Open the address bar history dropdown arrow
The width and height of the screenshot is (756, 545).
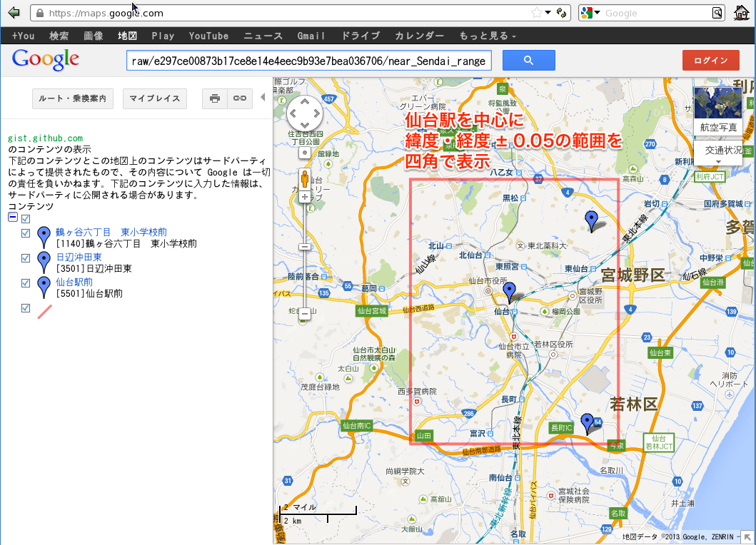548,13
